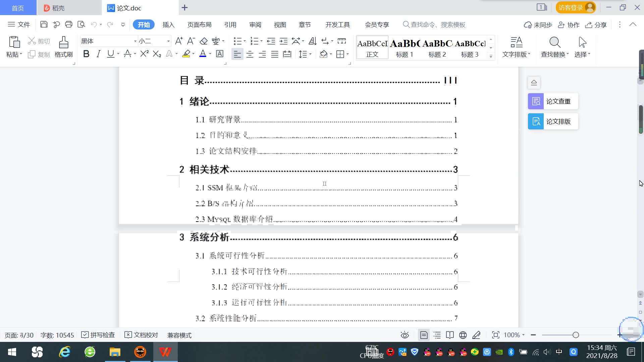Click the search command box 查找命令
This screenshot has height=362, width=644.
(x=436, y=24)
